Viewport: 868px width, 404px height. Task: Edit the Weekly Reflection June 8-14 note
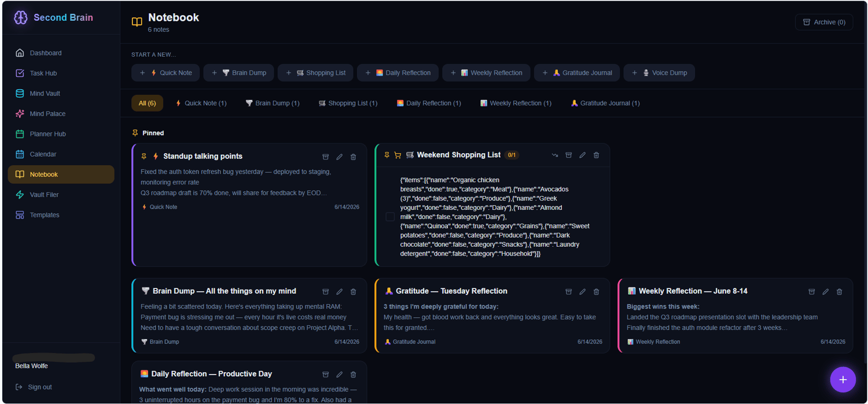[826, 292]
